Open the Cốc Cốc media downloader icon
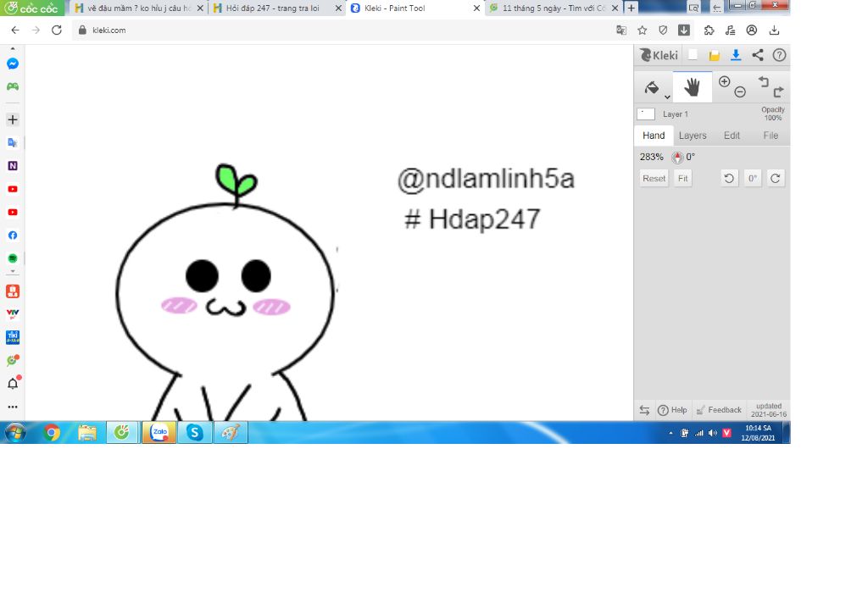 click(684, 30)
